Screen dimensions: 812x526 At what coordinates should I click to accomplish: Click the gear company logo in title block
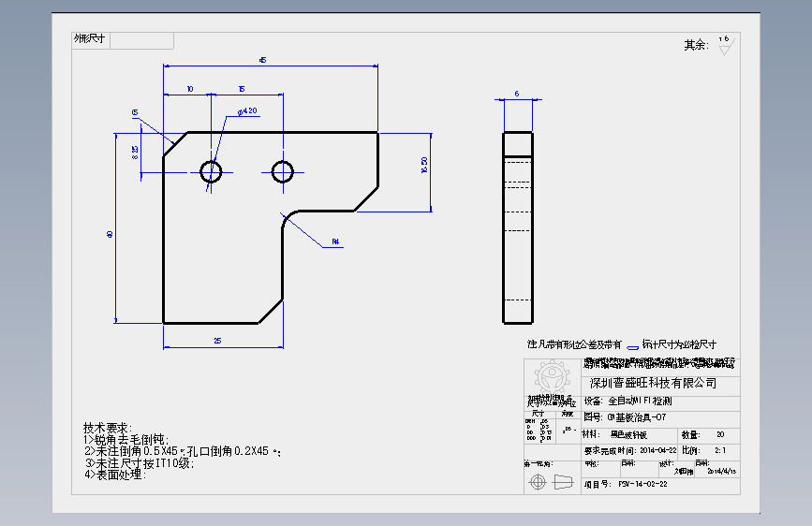tap(552, 378)
